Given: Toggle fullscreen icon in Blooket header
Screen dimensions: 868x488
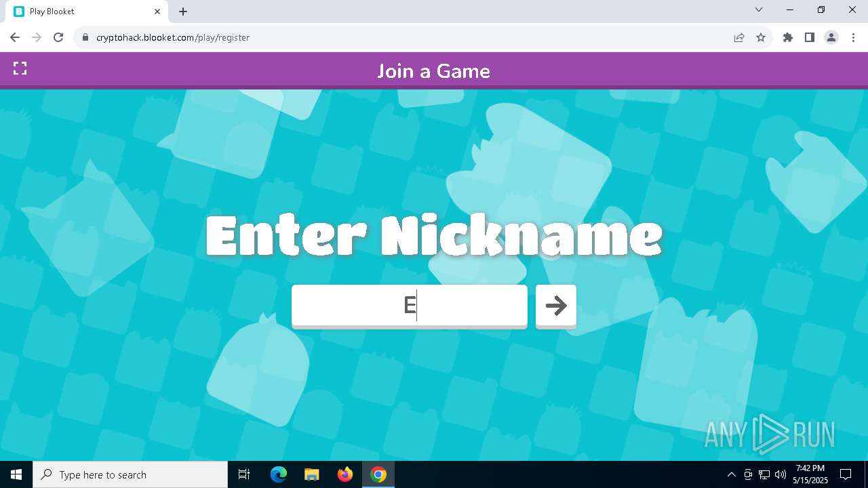Looking at the screenshot, I should point(20,68).
